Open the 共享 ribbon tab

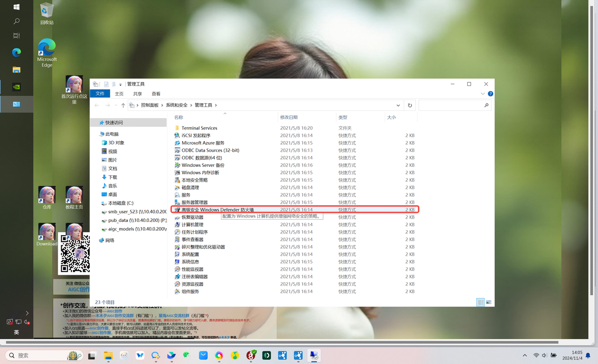click(x=137, y=94)
